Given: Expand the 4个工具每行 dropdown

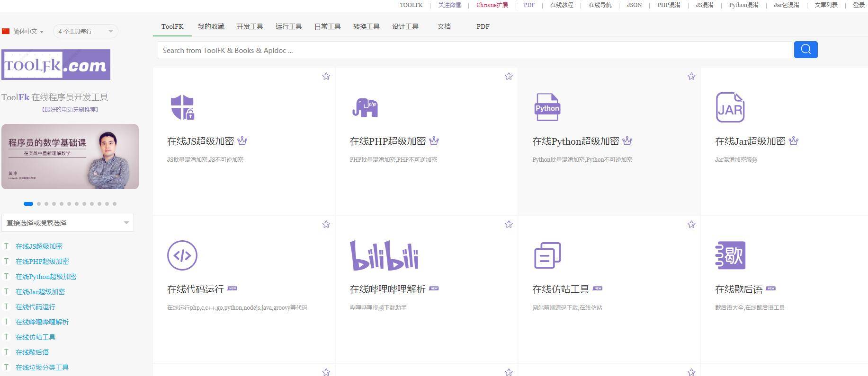Looking at the screenshot, I should point(85,32).
